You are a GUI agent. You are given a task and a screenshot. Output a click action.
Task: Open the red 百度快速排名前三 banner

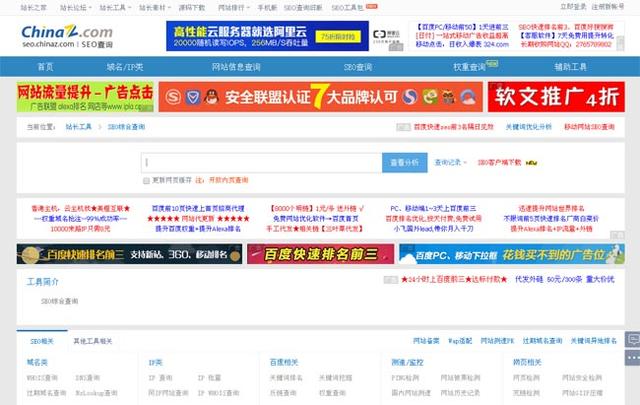[x=320, y=254]
